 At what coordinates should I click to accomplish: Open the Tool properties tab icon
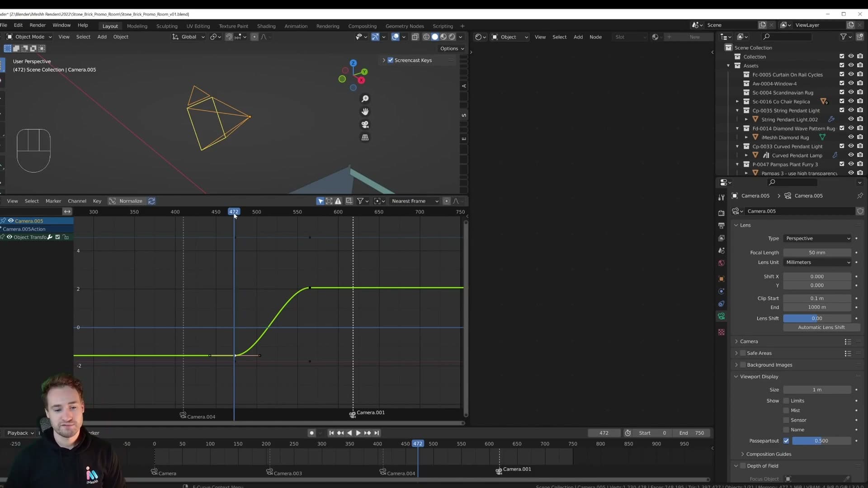(x=722, y=197)
